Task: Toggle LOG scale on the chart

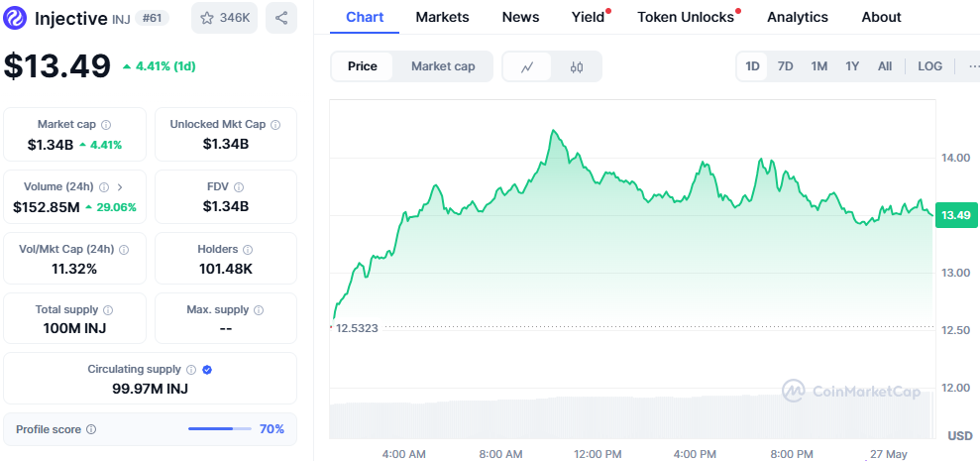Action: point(929,66)
